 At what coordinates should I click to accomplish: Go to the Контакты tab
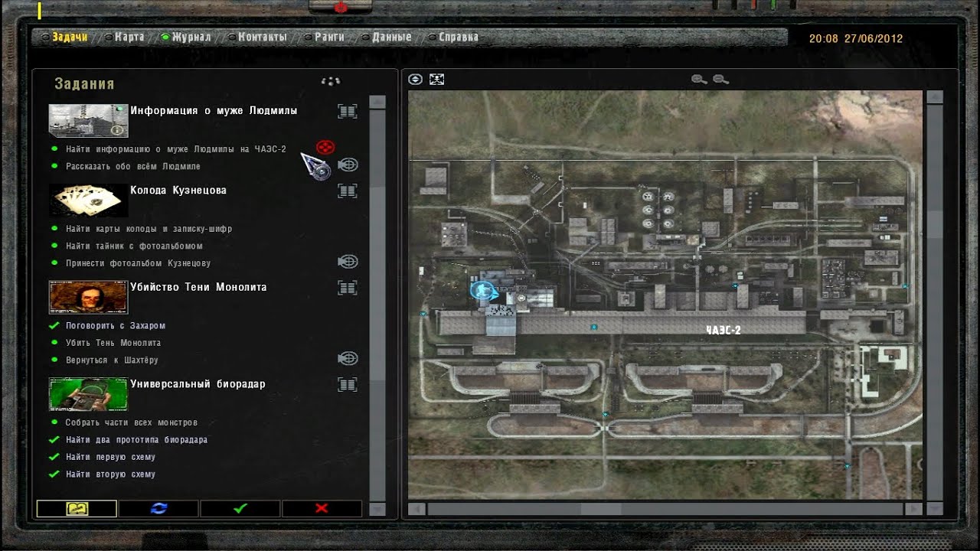coord(263,37)
